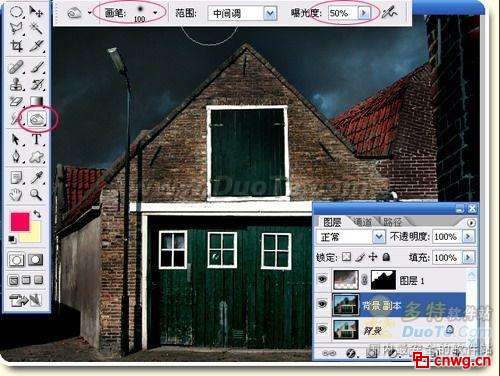The height and width of the screenshot is (376, 500).
Task: Select the Eyedropper tool
Action: (x=37, y=178)
